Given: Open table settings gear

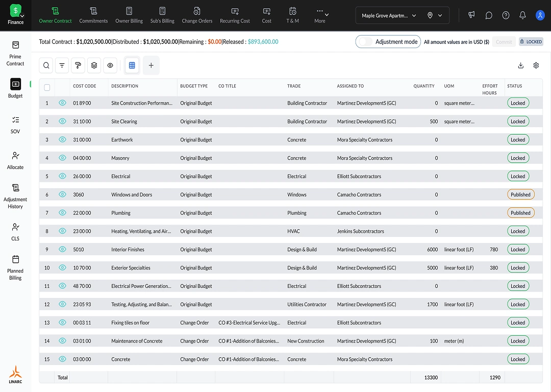Looking at the screenshot, I should pyautogui.click(x=536, y=65).
